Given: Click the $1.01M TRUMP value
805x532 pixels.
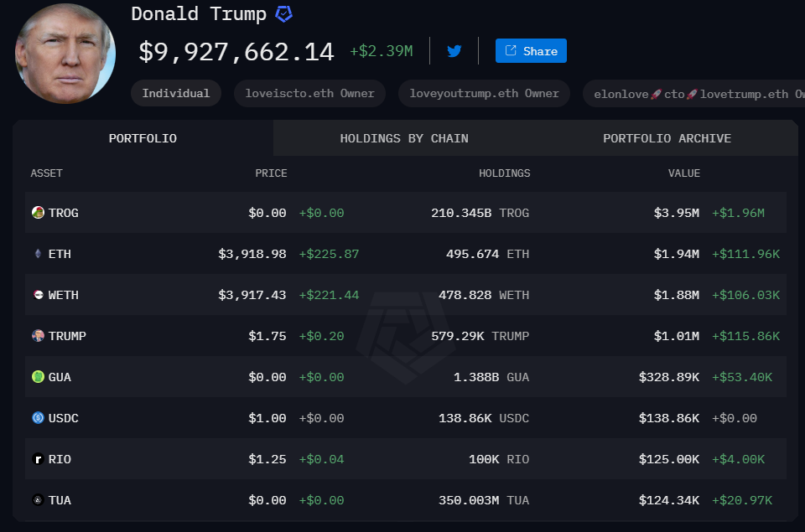Looking at the screenshot, I should point(676,336).
